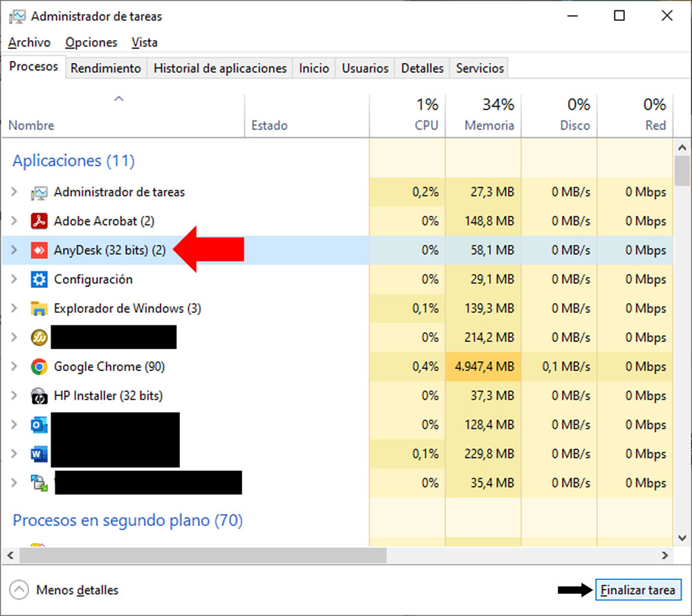Expand the Outlook process row
The height and width of the screenshot is (616, 692).
click(14, 425)
